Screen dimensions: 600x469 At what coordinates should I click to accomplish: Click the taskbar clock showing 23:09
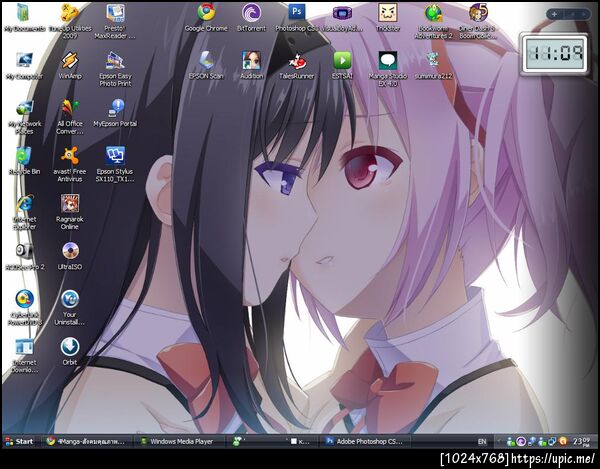[580, 441]
